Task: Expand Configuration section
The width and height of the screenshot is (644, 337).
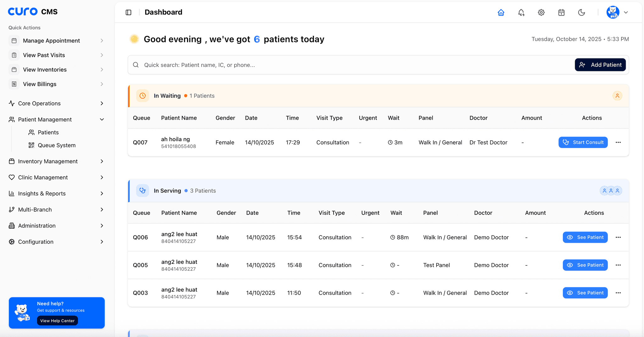Action: (57, 242)
